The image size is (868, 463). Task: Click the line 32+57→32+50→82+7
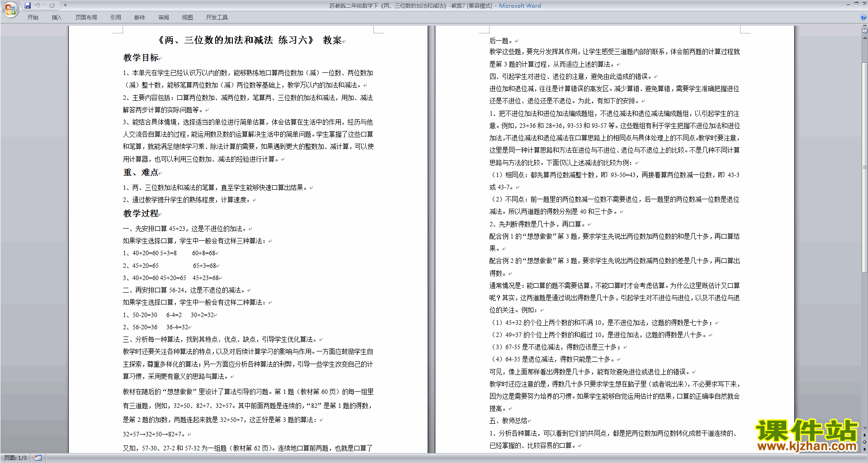click(x=155, y=435)
